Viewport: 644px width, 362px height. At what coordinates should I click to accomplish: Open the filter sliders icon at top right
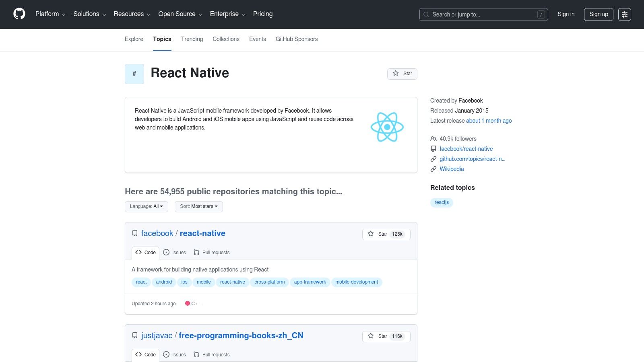click(624, 14)
